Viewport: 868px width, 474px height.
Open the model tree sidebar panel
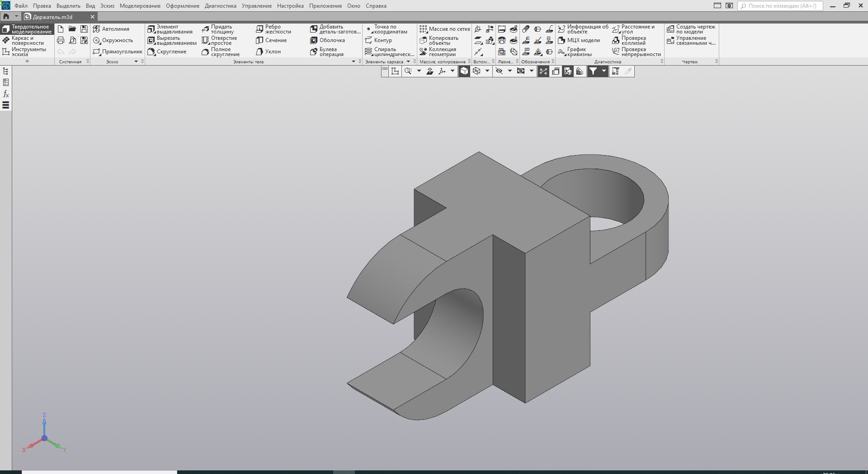tap(6, 71)
